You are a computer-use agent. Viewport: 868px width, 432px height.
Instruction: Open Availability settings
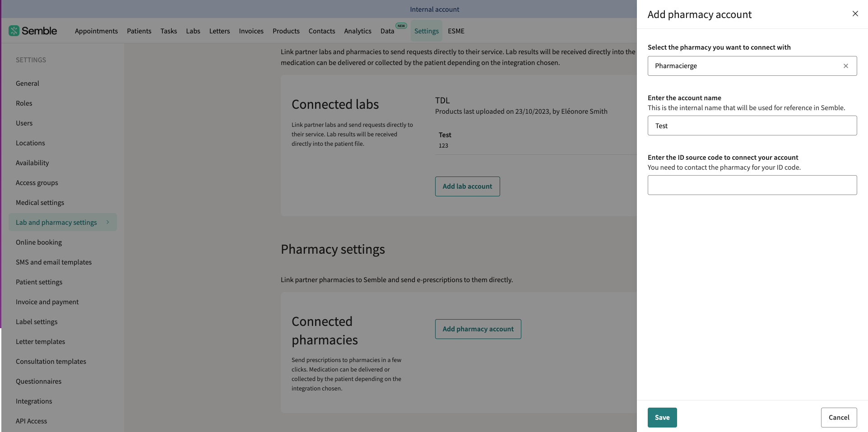click(x=32, y=163)
